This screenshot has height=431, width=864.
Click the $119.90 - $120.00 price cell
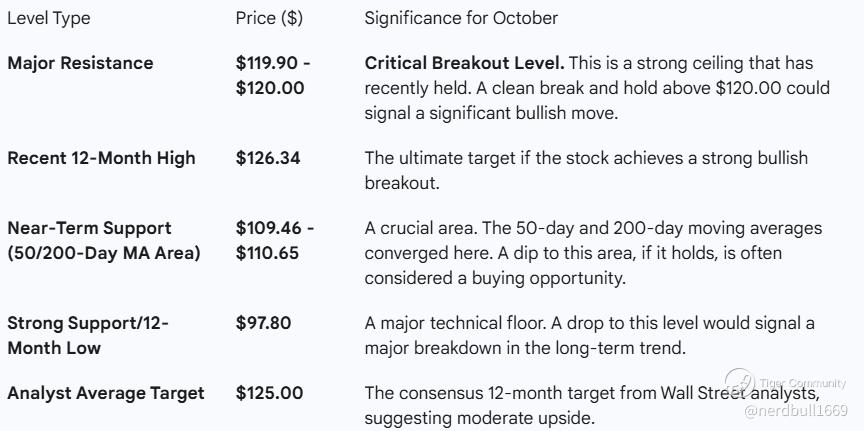click(273, 75)
